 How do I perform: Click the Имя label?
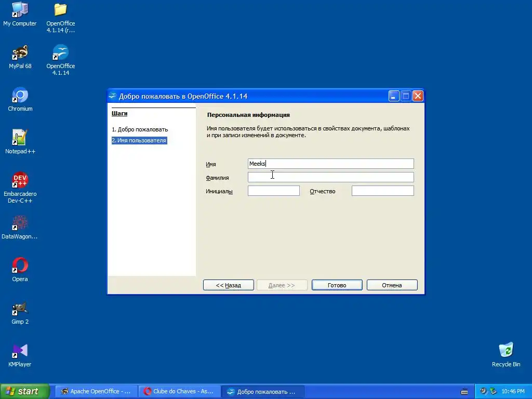point(211,164)
